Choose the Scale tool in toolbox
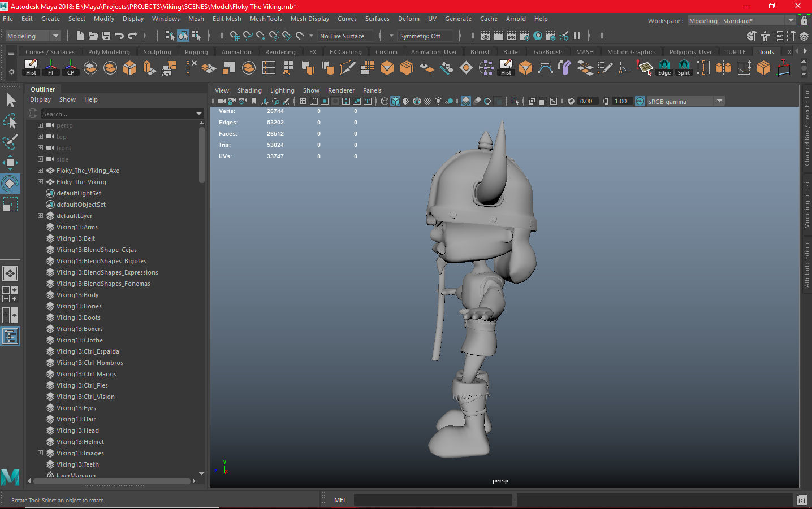The width and height of the screenshot is (812, 509). (11, 204)
